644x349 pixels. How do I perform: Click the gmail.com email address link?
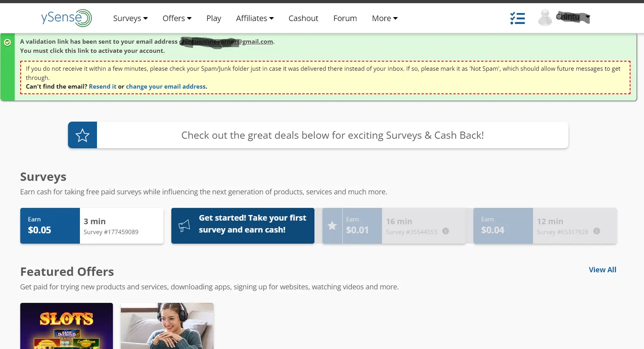tap(226, 41)
